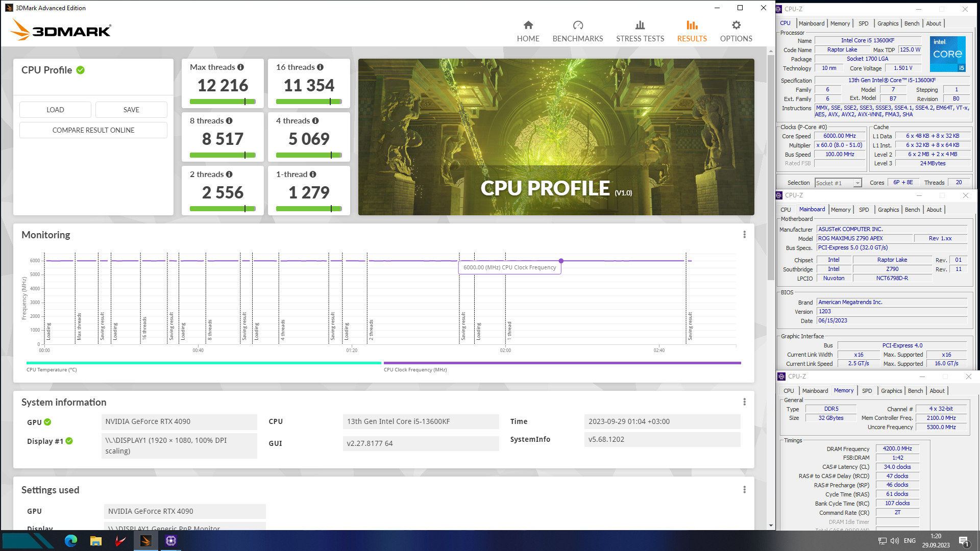Click info icon next to 1-thread
This screenshot has width=980, height=551.
[x=313, y=174]
